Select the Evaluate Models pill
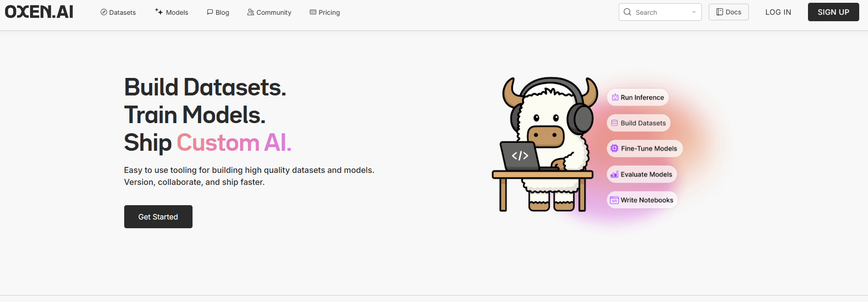 642,174
